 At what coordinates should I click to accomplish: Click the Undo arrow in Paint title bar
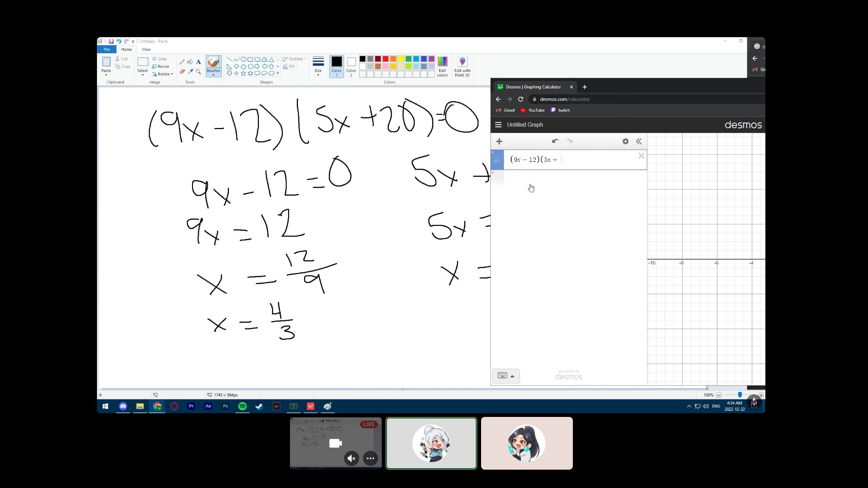(x=119, y=41)
